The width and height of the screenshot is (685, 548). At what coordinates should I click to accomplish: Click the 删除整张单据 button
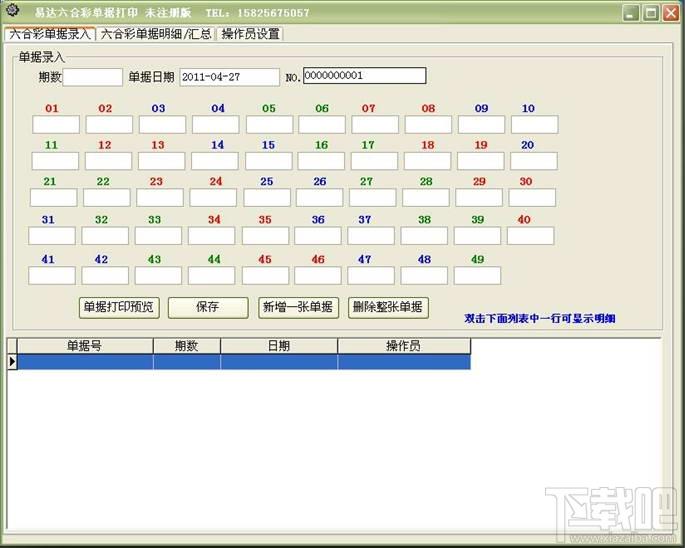[388, 307]
